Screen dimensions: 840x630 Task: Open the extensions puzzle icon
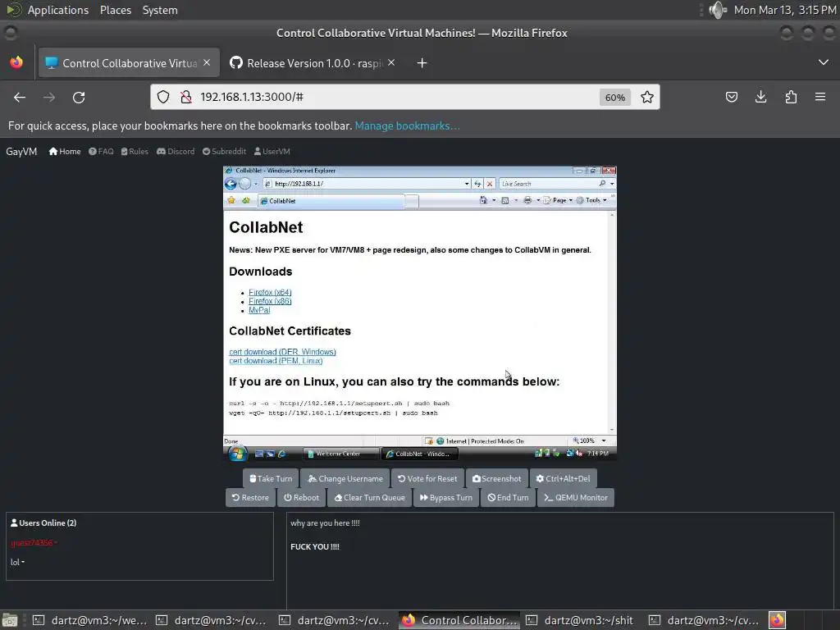(791, 97)
